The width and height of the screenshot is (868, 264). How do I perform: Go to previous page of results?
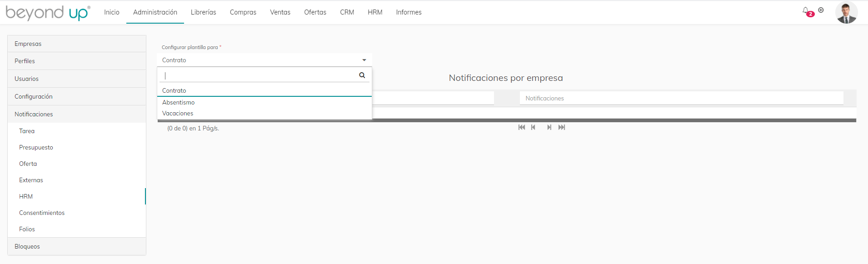point(533,127)
